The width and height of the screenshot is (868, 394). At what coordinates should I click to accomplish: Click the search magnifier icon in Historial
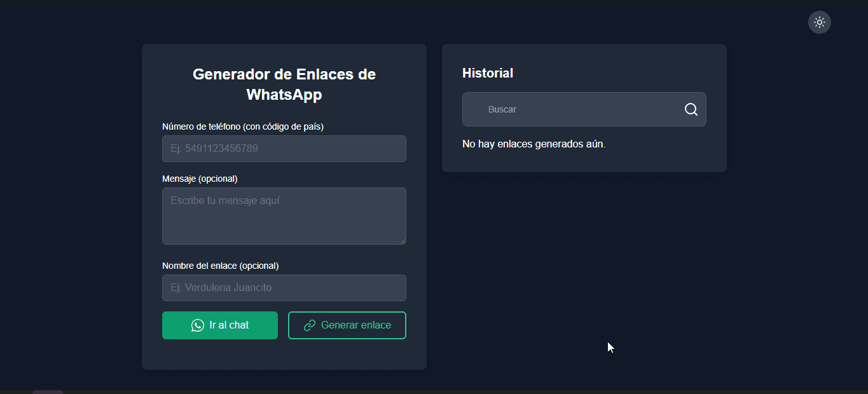click(x=691, y=109)
